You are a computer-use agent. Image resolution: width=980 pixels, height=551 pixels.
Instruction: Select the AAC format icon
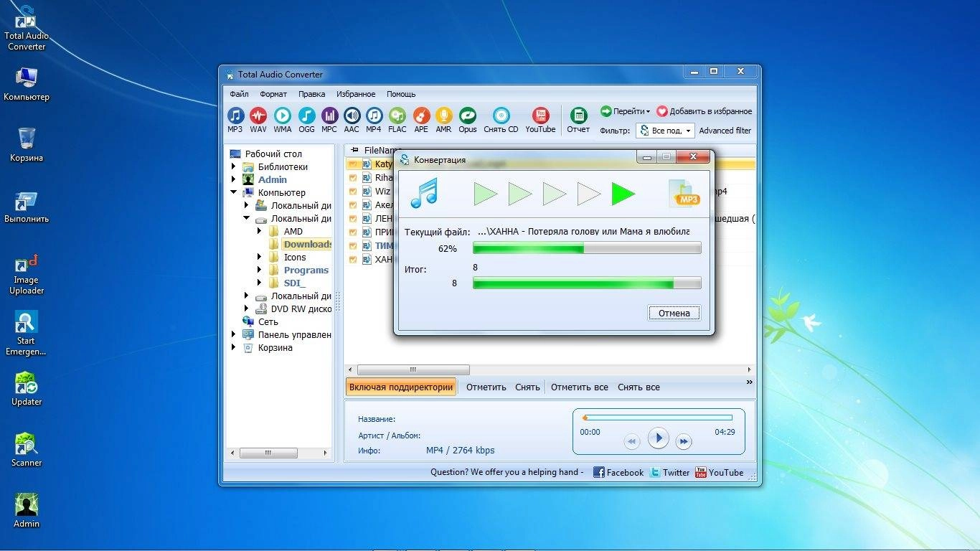pyautogui.click(x=352, y=120)
